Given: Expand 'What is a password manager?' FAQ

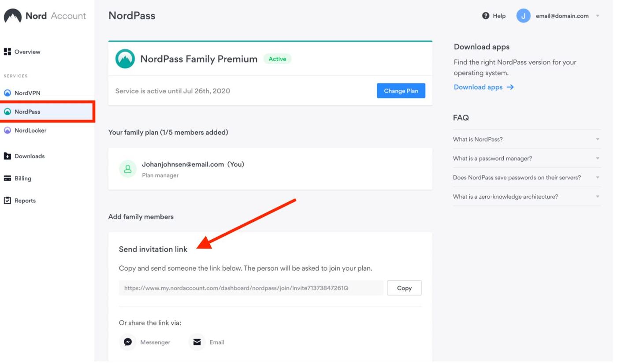Looking at the screenshot, I should 598,159.
